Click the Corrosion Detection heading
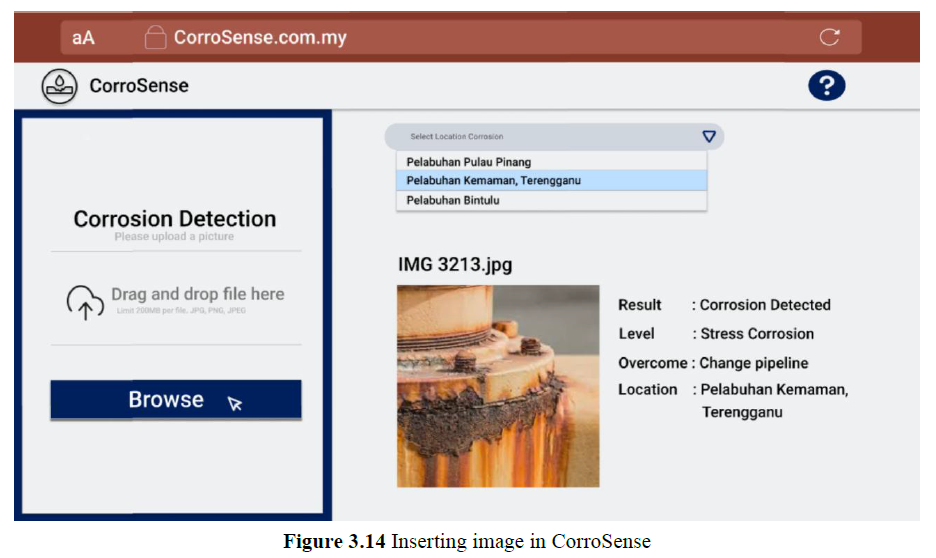The image size is (936, 558). point(175,219)
